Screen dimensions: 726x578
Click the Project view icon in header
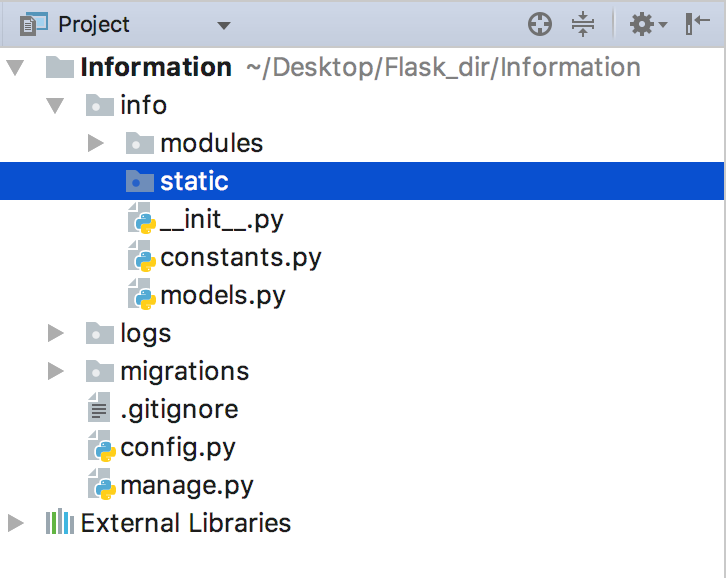pyautogui.click(x=33, y=24)
